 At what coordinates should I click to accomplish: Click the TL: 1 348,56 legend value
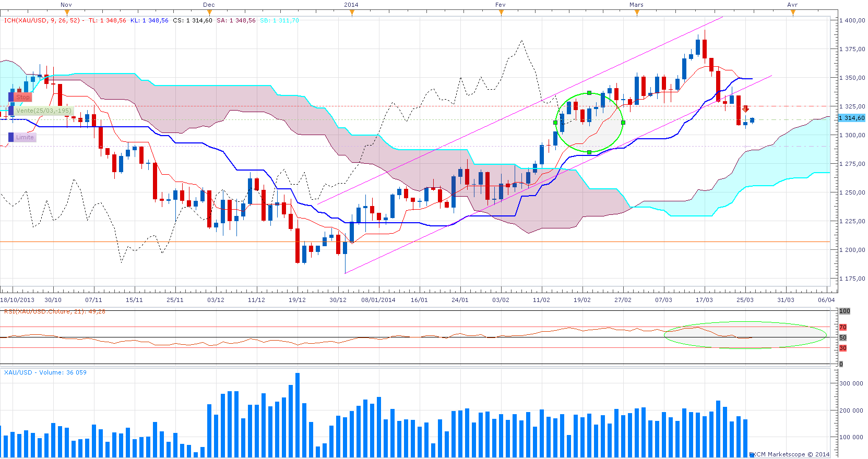coord(108,20)
